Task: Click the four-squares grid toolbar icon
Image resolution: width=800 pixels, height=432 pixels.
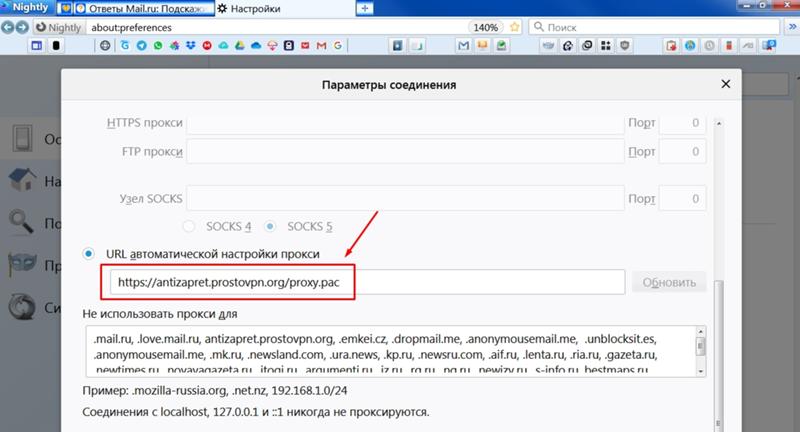Action: [x=606, y=45]
